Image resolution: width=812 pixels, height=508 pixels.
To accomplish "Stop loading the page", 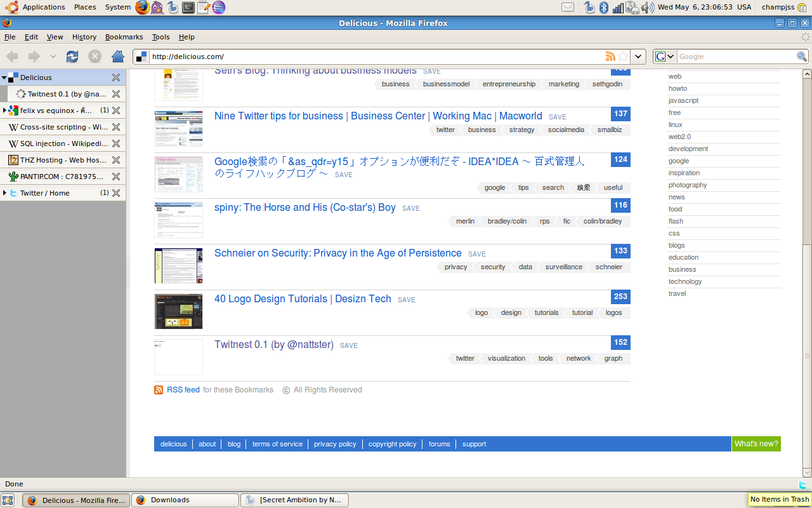I will (x=95, y=57).
